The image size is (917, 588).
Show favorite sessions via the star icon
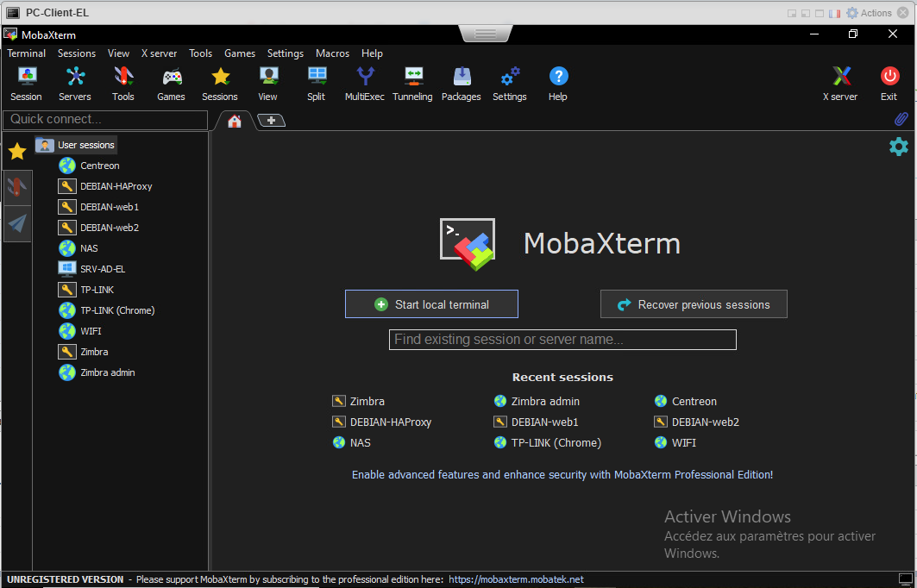(16, 152)
